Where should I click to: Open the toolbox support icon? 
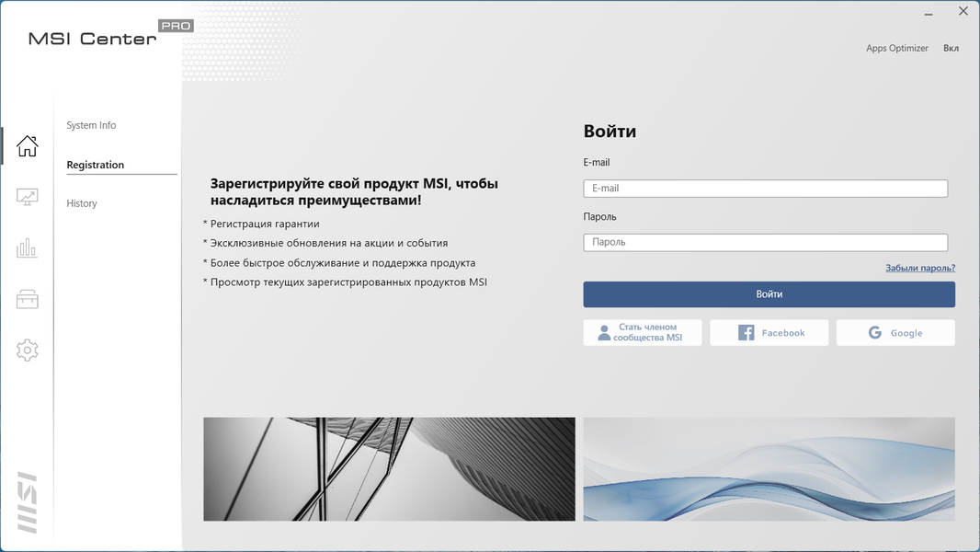(x=27, y=299)
